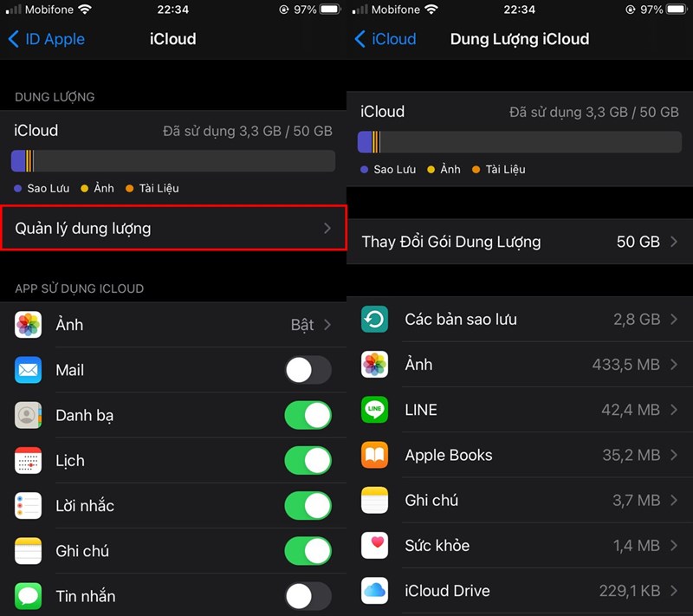Tap the Mail app icon
Screen dimensions: 693x616
click(29, 370)
